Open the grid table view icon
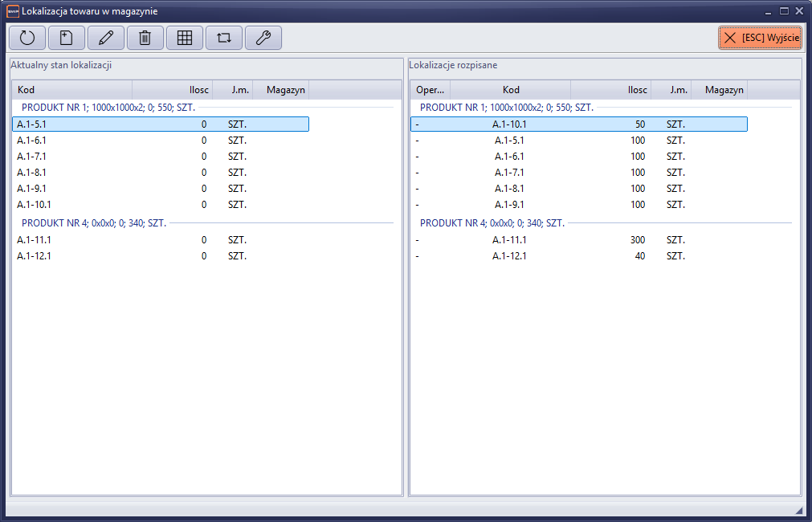 [185, 38]
